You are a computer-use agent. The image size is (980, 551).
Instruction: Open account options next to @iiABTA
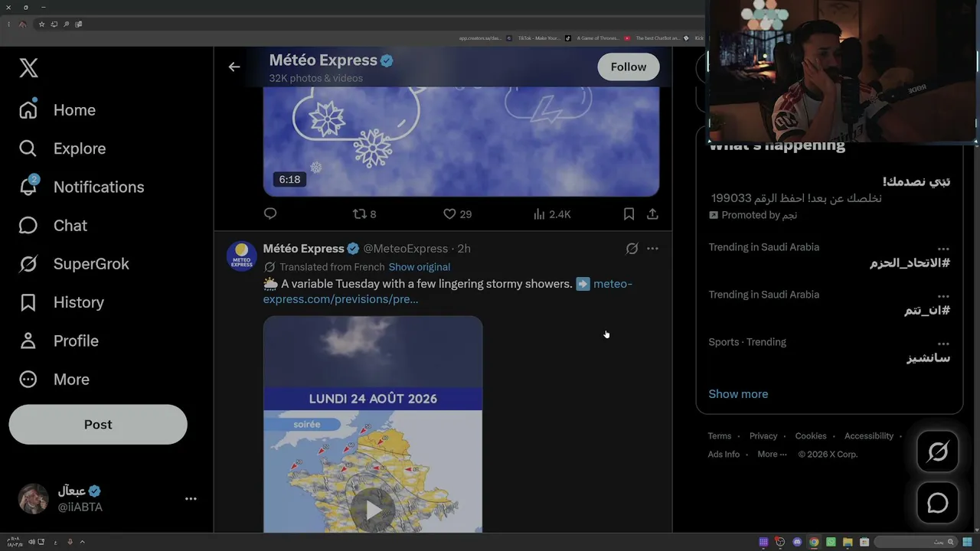click(x=191, y=499)
